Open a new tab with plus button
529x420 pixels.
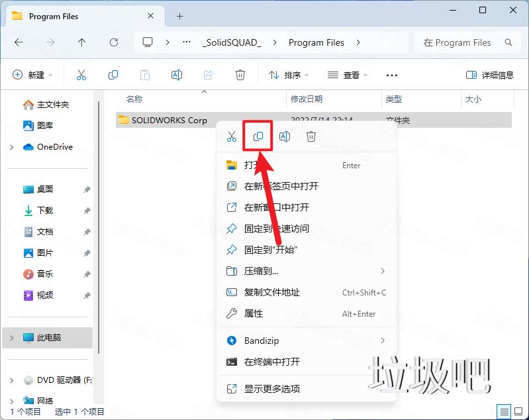click(x=180, y=16)
